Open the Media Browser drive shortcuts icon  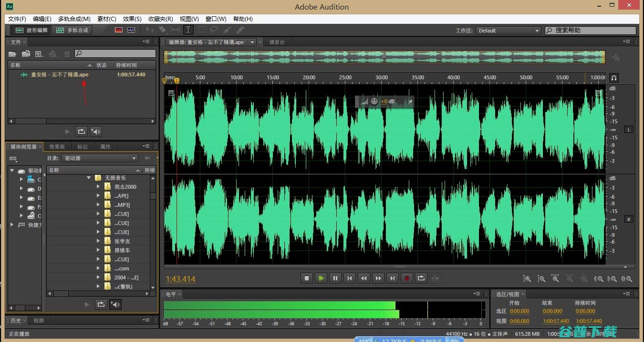coord(13,159)
